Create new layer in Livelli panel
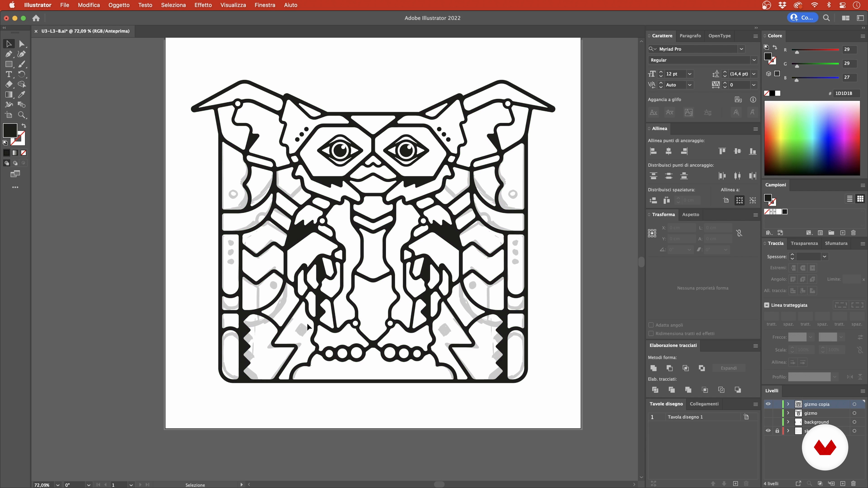 842,484
